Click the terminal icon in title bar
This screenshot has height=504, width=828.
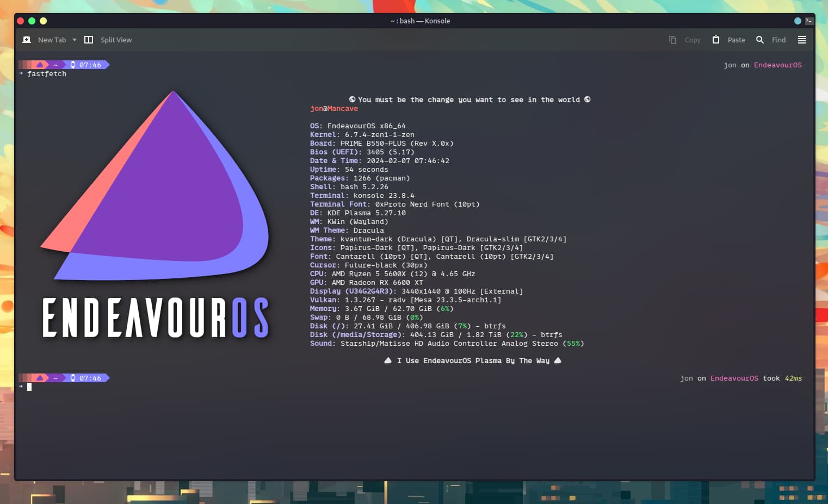click(x=809, y=21)
